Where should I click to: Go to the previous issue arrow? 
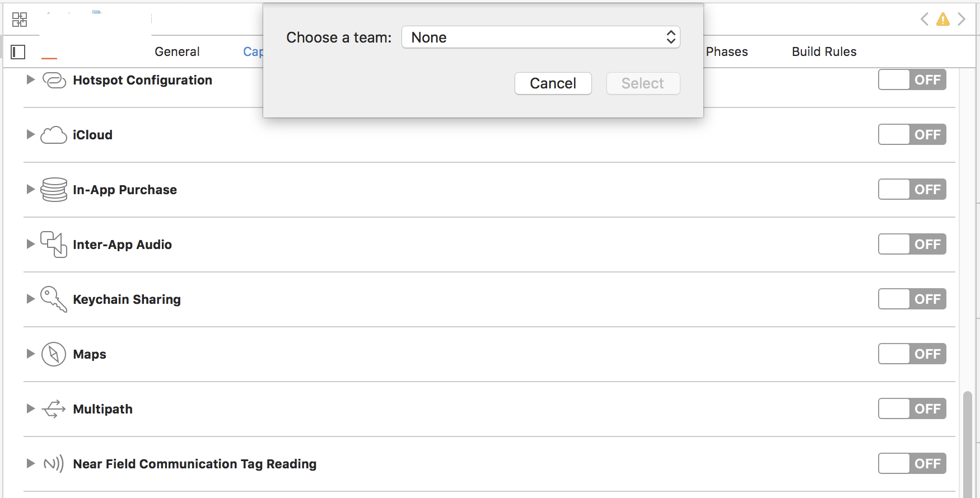pyautogui.click(x=925, y=20)
